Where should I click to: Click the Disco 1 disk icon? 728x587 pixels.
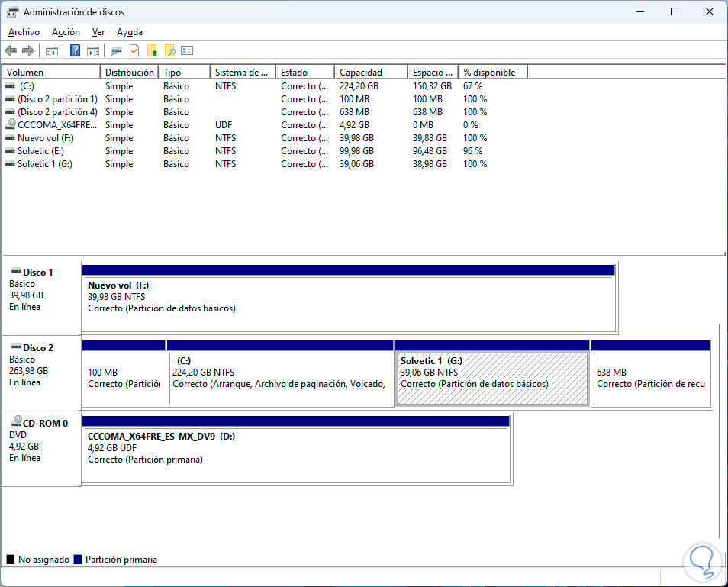[x=16, y=271]
